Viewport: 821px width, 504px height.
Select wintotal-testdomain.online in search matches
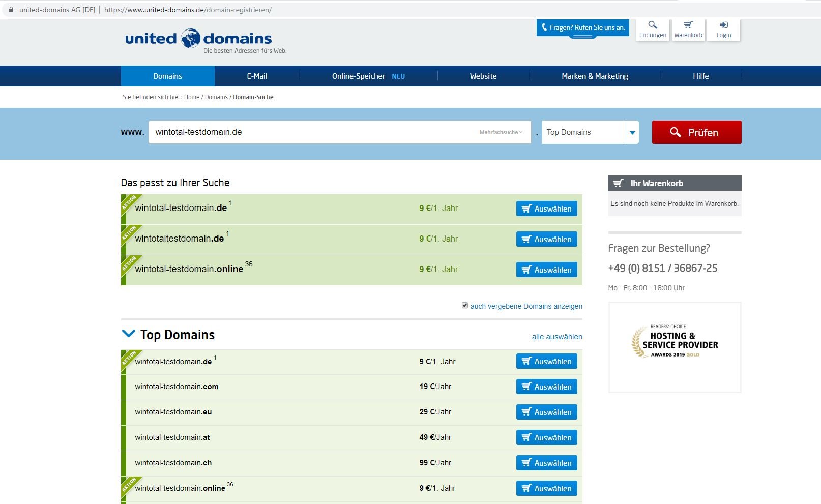tap(546, 270)
